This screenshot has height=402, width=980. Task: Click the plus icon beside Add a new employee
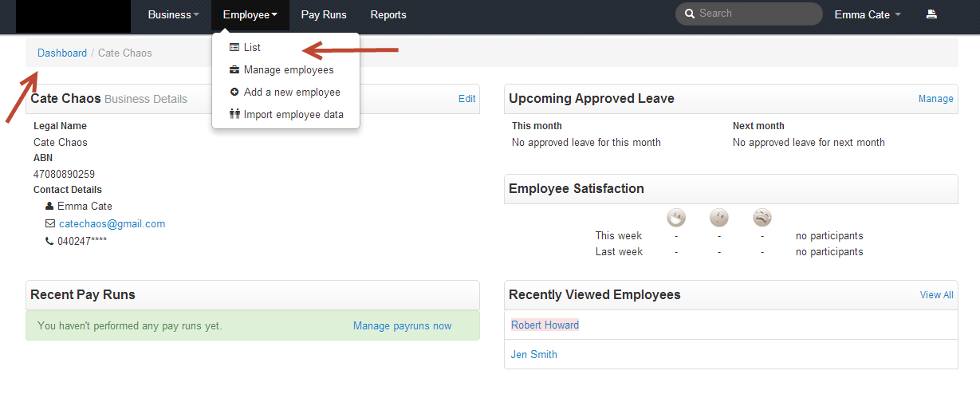click(234, 92)
